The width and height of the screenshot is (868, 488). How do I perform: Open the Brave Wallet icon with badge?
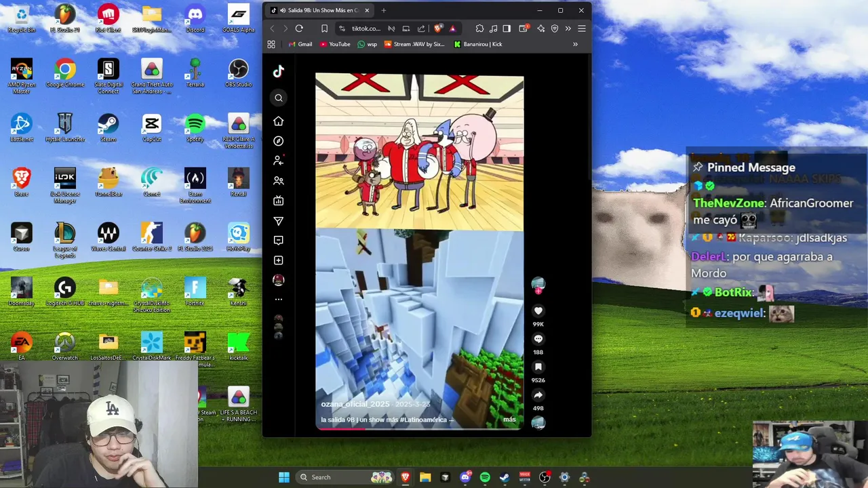(524, 28)
